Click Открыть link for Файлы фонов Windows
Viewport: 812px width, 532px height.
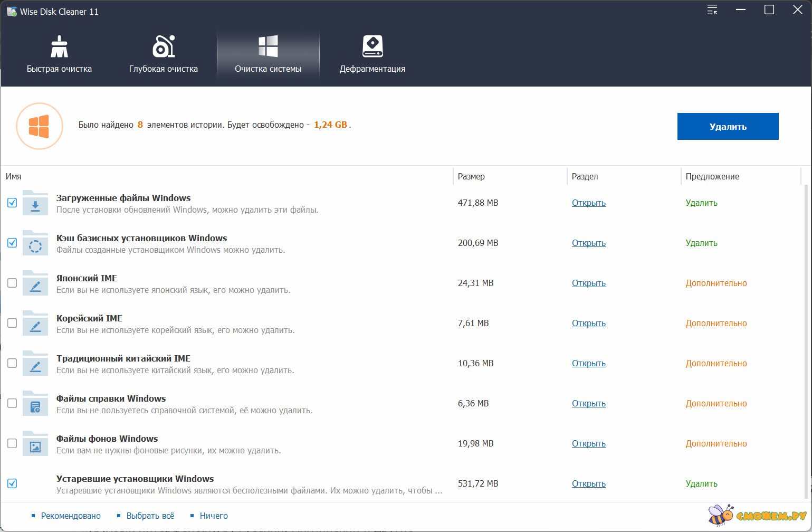pyautogui.click(x=588, y=443)
